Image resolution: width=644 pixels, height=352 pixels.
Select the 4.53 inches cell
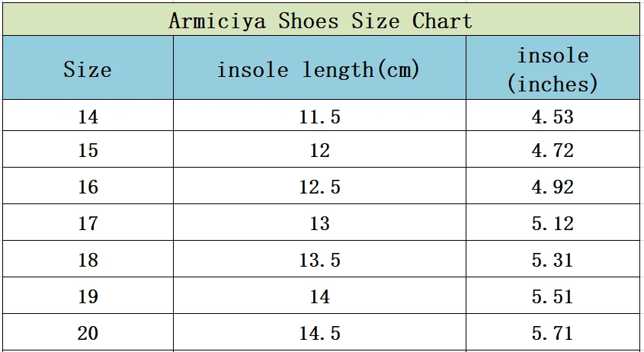pyautogui.click(x=553, y=117)
